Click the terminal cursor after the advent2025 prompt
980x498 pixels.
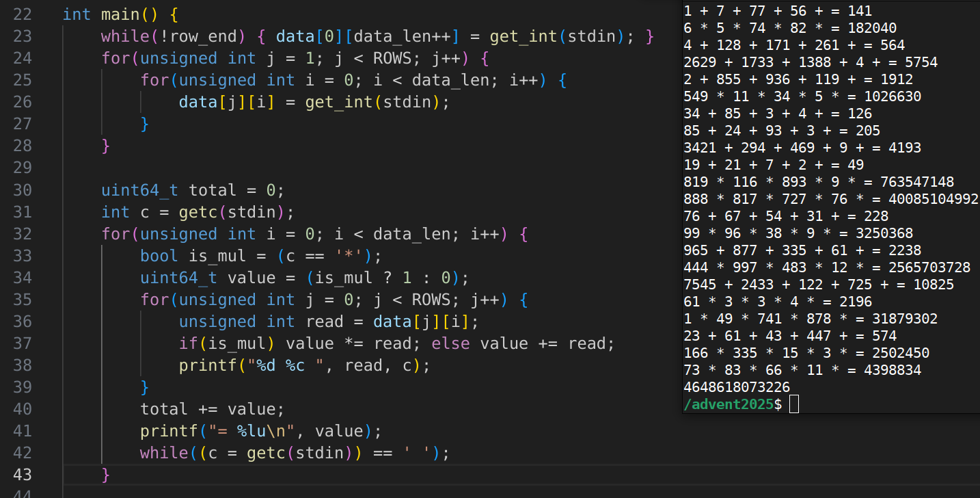[x=793, y=404]
